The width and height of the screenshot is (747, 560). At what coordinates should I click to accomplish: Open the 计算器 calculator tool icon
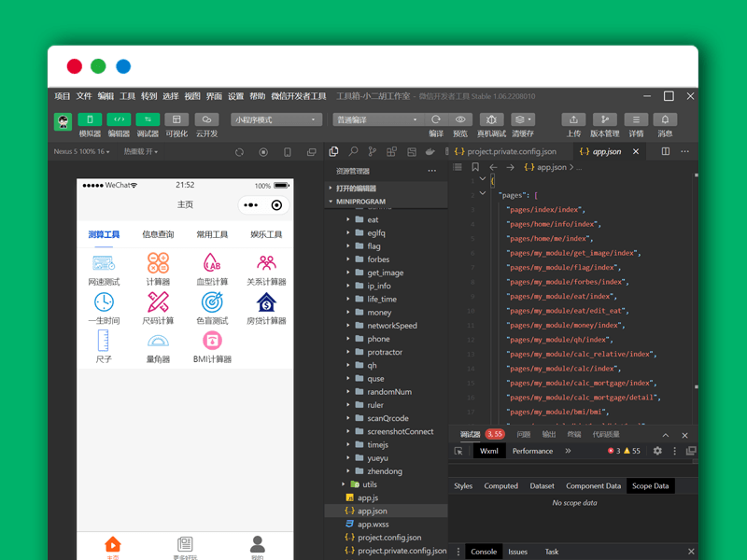(x=158, y=263)
